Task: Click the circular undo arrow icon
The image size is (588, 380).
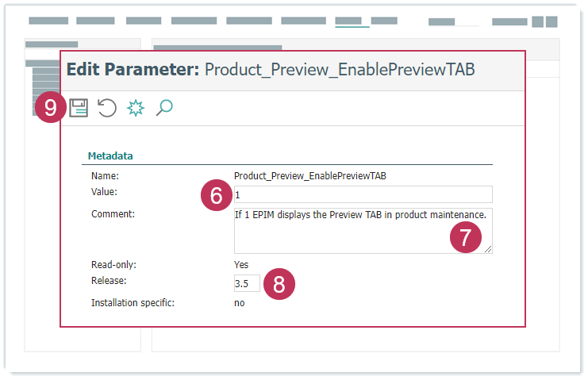Action: click(107, 108)
